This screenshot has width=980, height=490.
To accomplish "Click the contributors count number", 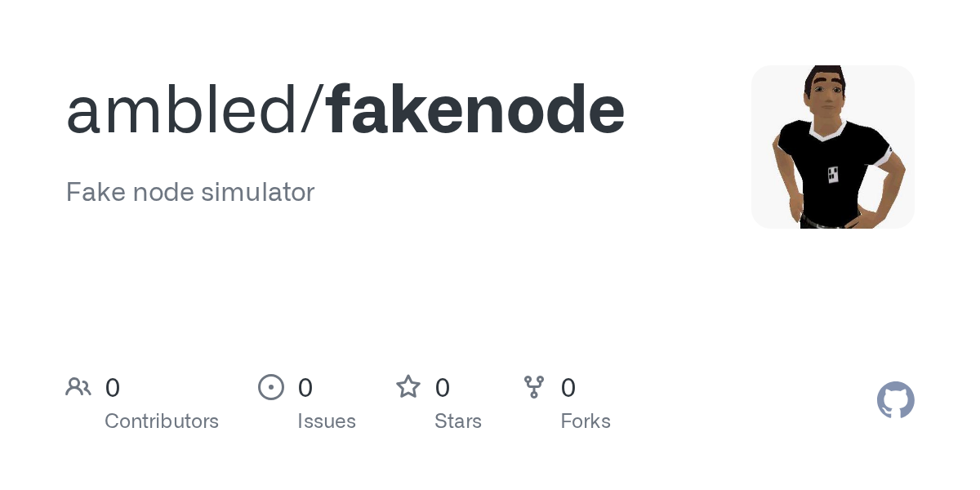I will [x=113, y=388].
